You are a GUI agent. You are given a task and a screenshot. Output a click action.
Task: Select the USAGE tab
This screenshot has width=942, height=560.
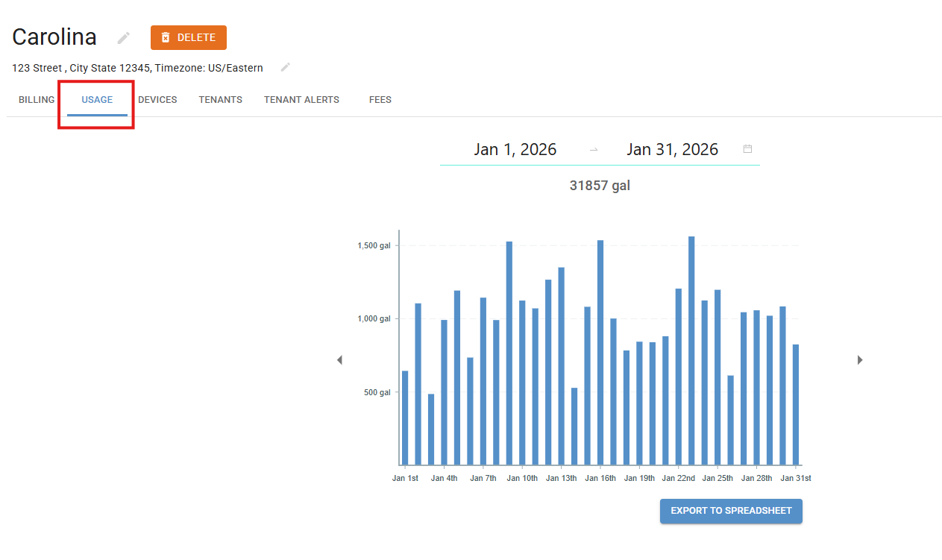coord(97,100)
